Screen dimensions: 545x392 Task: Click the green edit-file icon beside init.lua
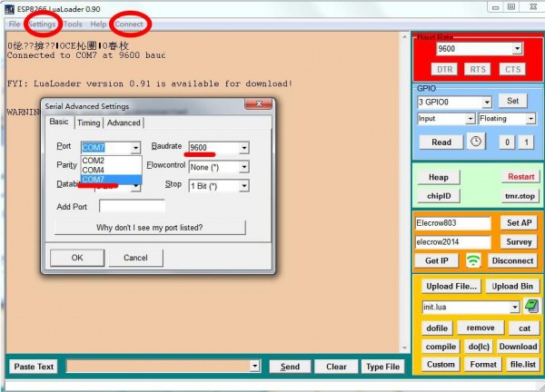click(x=531, y=306)
